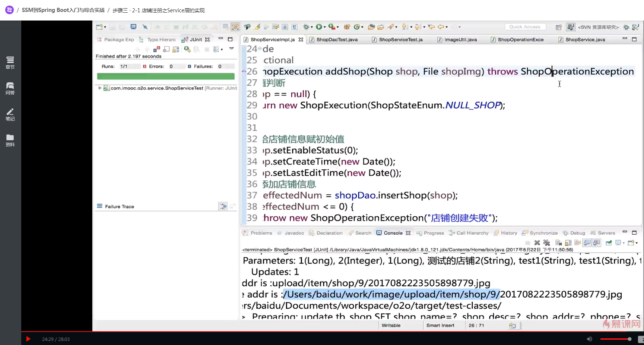Open the Open Console dropdown arrow

tap(637, 243)
